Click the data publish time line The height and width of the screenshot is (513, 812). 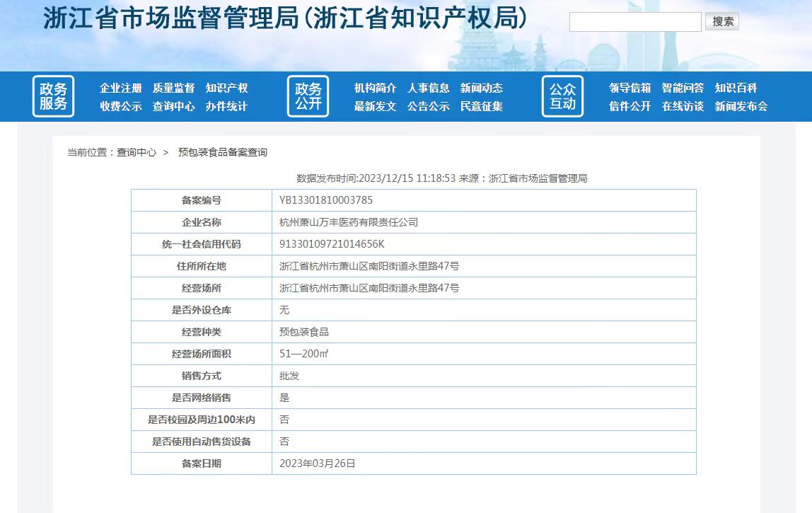tap(442, 178)
